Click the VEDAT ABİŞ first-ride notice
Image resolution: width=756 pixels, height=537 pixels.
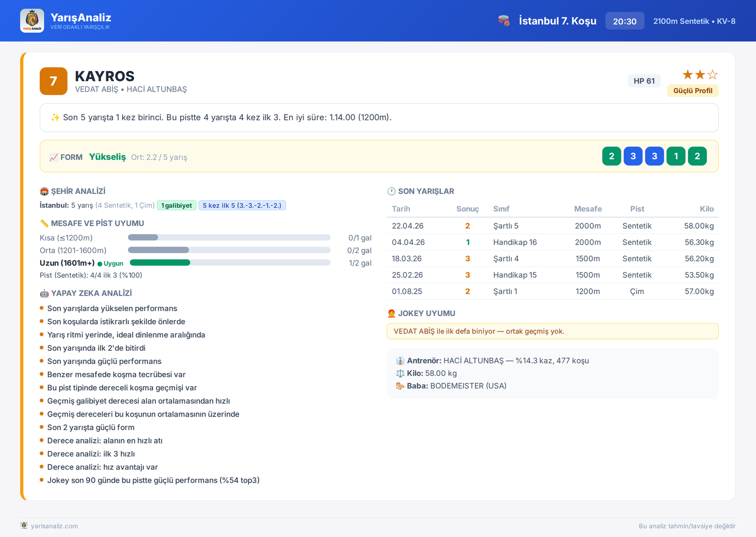pyautogui.click(x=552, y=331)
